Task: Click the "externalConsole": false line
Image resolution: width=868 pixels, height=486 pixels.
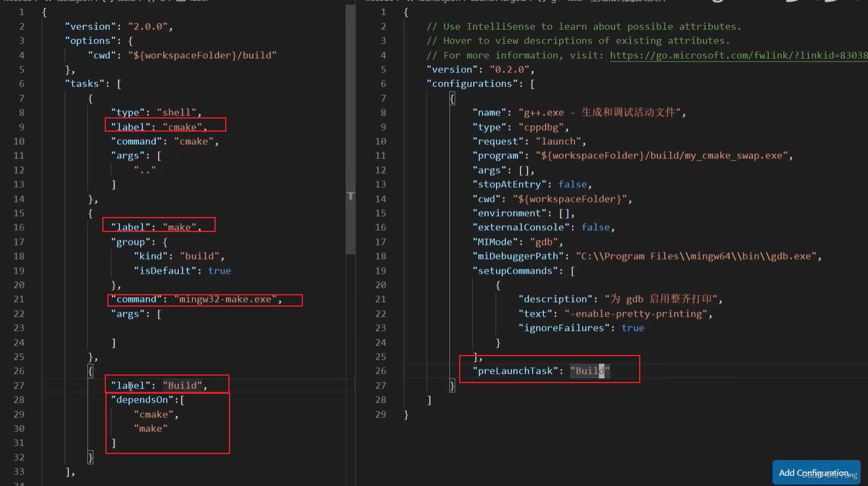Action: point(543,228)
